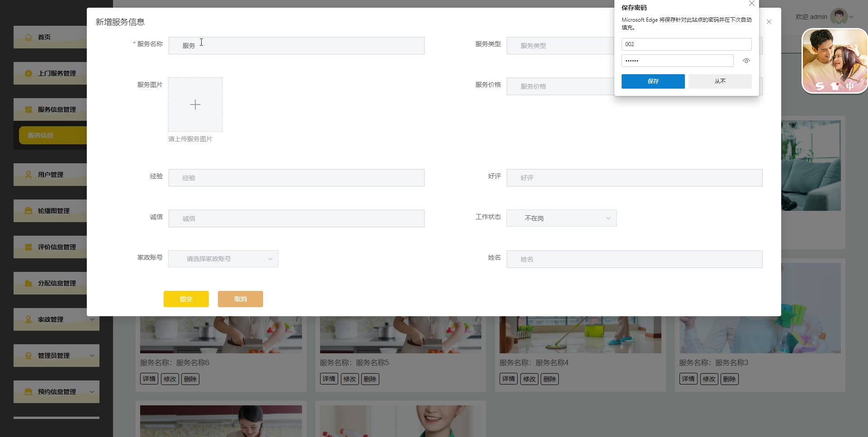
Task: Open the 家政账号 selection dropdown
Action: click(x=223, y=259)
